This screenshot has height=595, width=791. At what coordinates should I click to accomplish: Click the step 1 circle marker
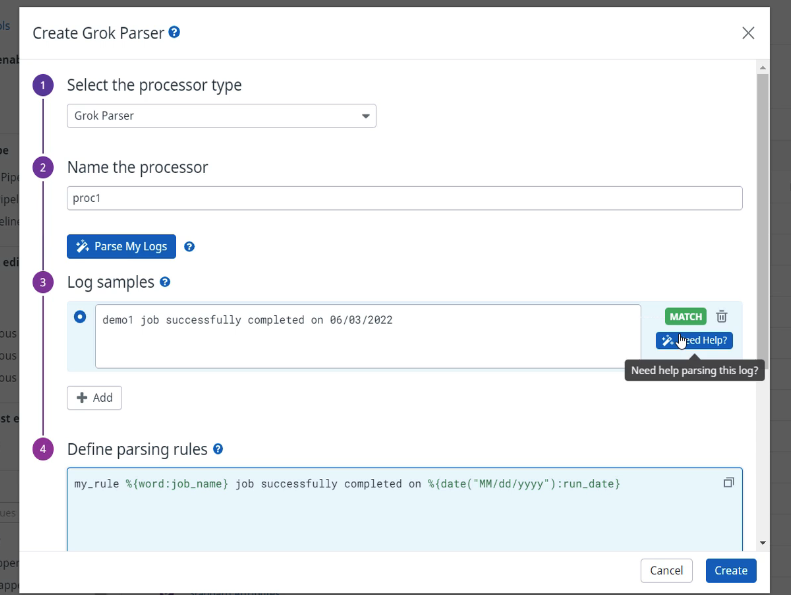click(43, 85)
